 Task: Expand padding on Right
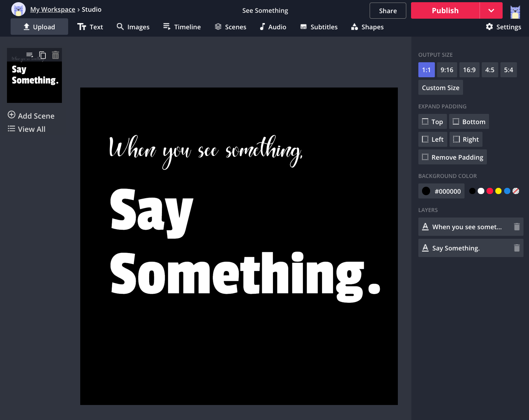tap(466, 139)
